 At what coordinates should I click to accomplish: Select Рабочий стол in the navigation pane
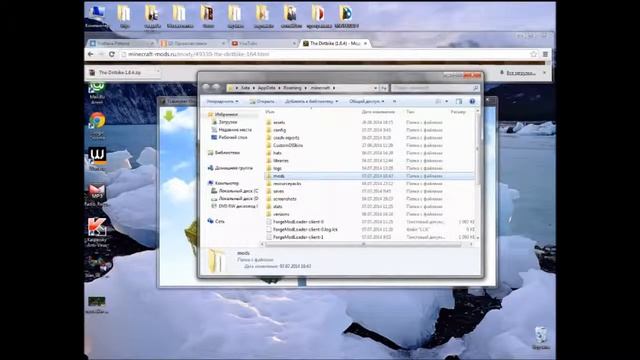229,138
